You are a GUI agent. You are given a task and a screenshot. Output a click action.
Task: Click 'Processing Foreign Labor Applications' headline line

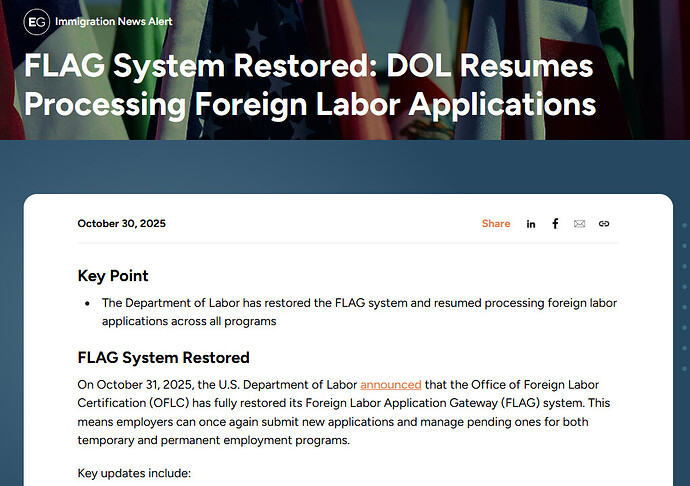tap(310, 104)
